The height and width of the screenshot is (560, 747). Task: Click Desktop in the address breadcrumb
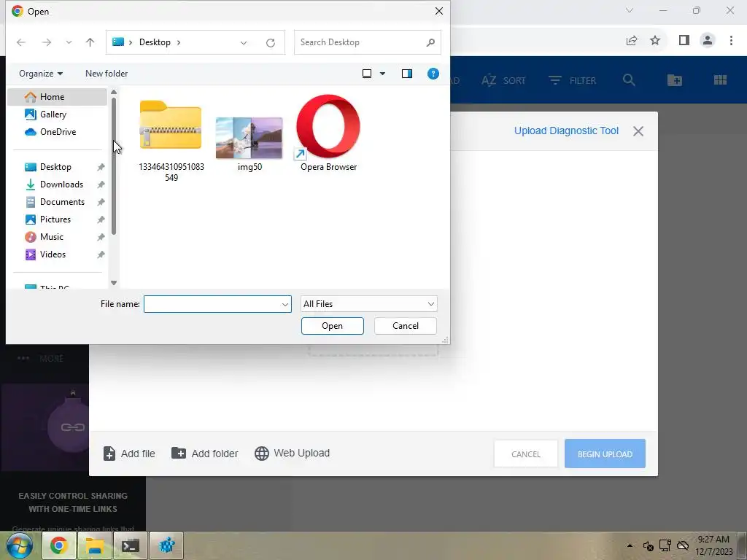(x=155, y=42)
